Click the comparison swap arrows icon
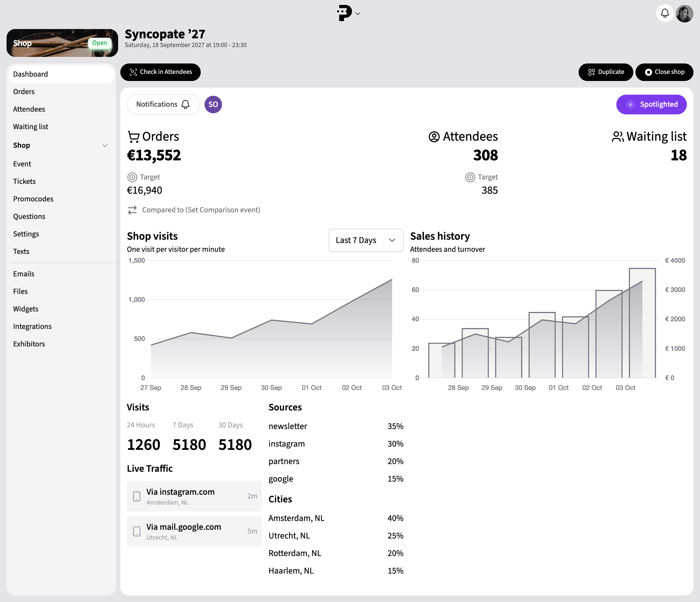Image resolution: width=700 pixels, height=602 pixels. point(132,210)
